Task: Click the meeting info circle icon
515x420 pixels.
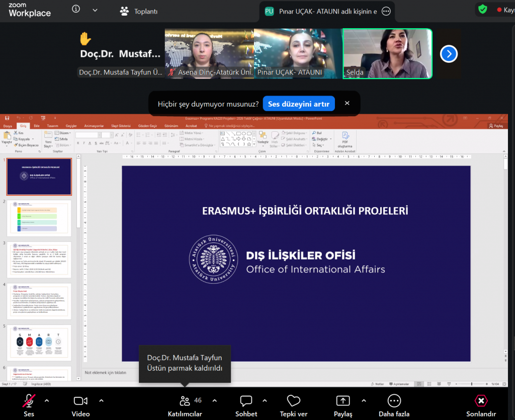Action: pyautogui.click(x=76, y=10)
